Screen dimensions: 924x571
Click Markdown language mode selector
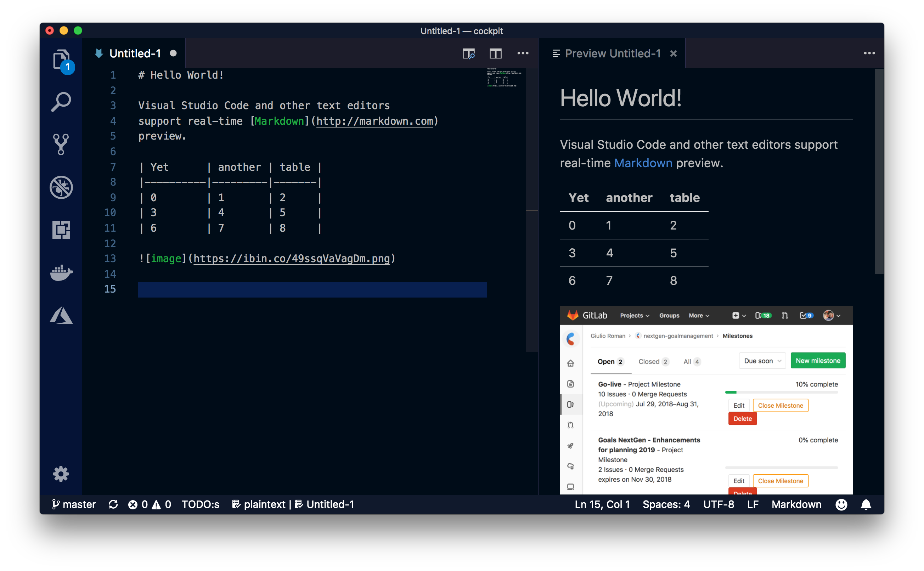(x=796, y=504)
